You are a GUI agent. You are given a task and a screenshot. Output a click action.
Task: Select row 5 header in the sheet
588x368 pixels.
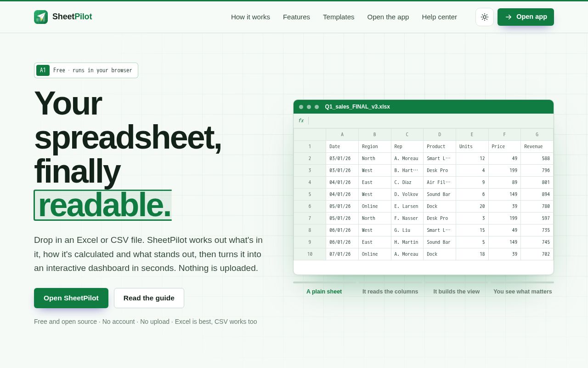(x=310, y=194)
